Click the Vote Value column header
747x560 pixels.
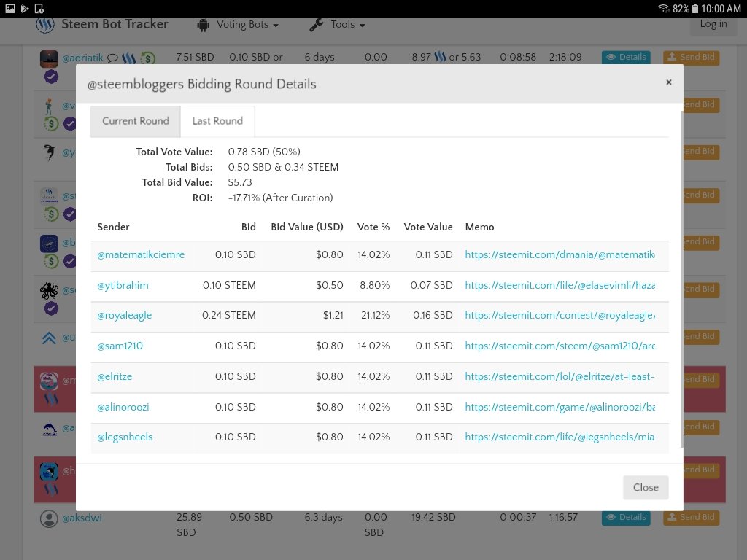click(x=428, y=227)
